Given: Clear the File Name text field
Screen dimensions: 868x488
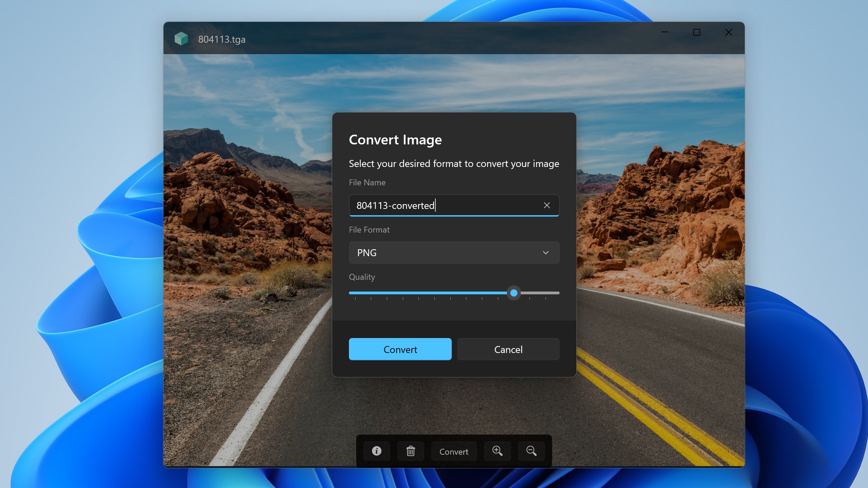Looking at the screenshot, I should [x=547, y=205].
